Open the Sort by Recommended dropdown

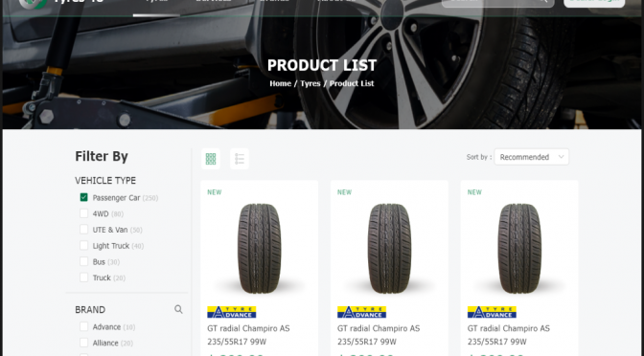point(532,157)
